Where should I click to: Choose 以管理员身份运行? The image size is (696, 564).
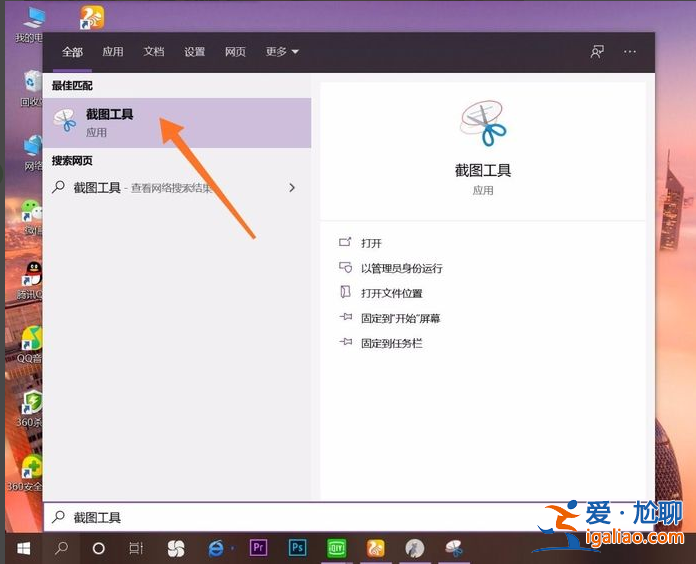402,268
